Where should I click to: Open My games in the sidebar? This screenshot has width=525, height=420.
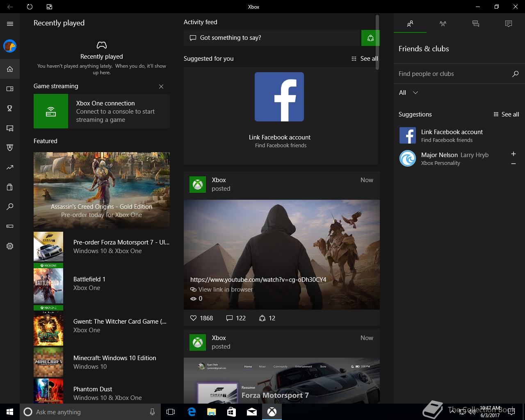click(10, 89)
